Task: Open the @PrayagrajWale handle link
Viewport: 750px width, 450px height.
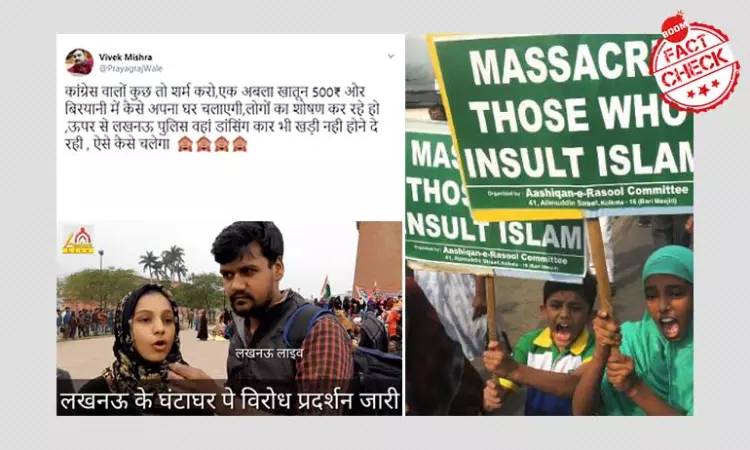Action: coord(131,68)
